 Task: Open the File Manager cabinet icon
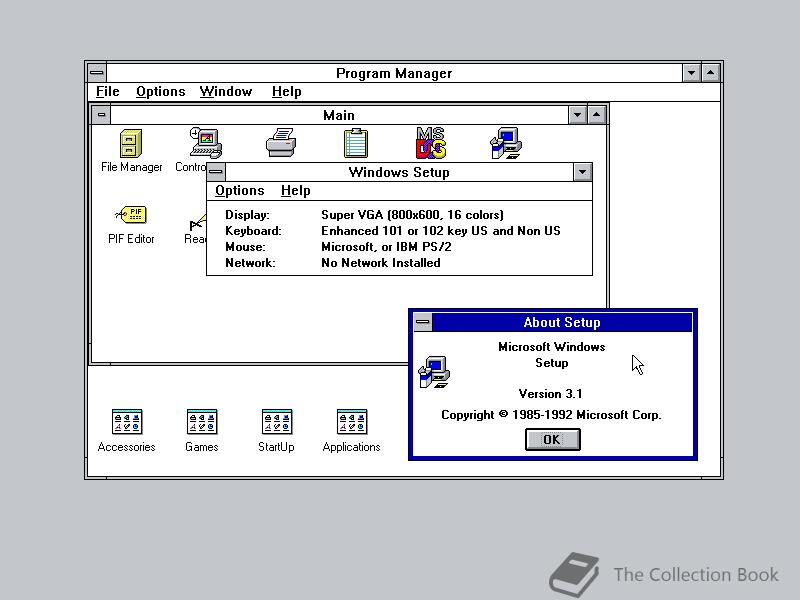(x=131, y=143)
